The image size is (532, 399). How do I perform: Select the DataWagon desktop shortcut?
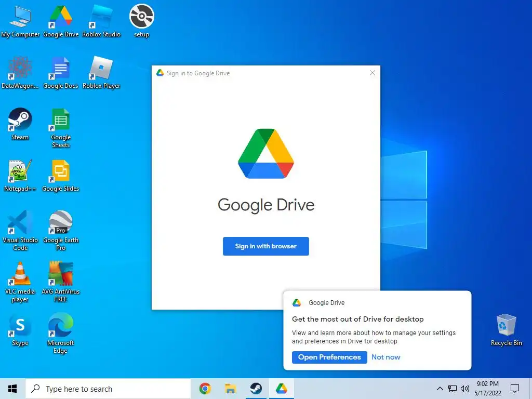pos(20,73)
